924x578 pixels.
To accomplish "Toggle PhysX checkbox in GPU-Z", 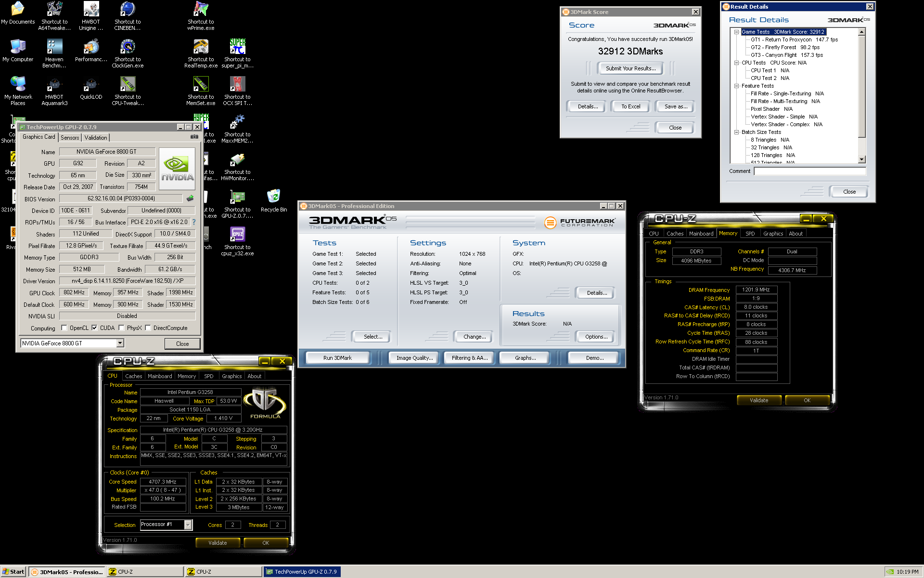I will click(x=122, y=328).
